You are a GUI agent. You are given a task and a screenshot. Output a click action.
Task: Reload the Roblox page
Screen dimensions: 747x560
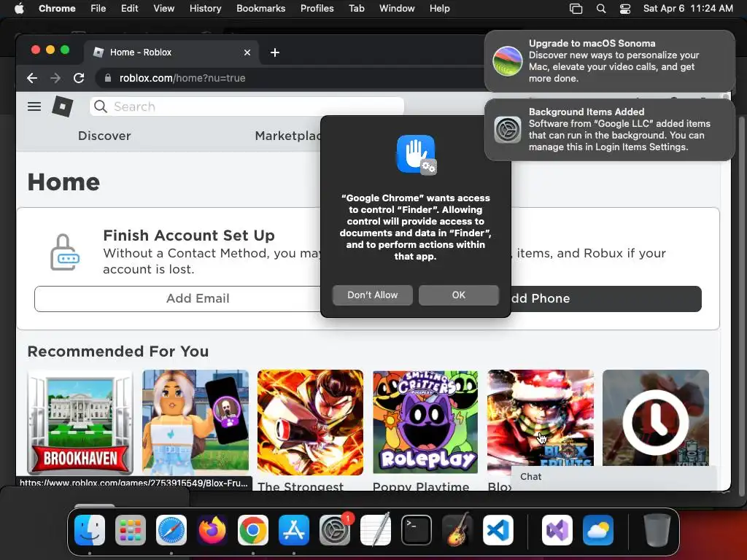coord(79,78)
